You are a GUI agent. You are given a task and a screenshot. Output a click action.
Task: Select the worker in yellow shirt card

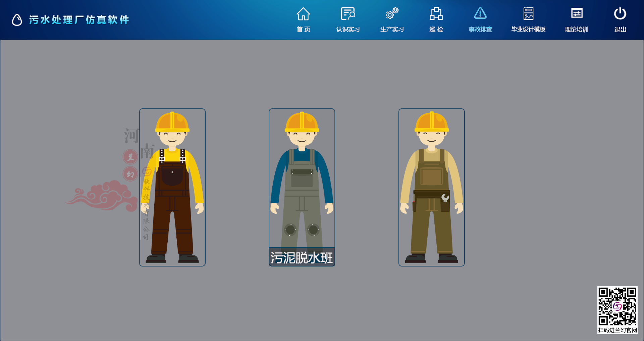[172, 187]
